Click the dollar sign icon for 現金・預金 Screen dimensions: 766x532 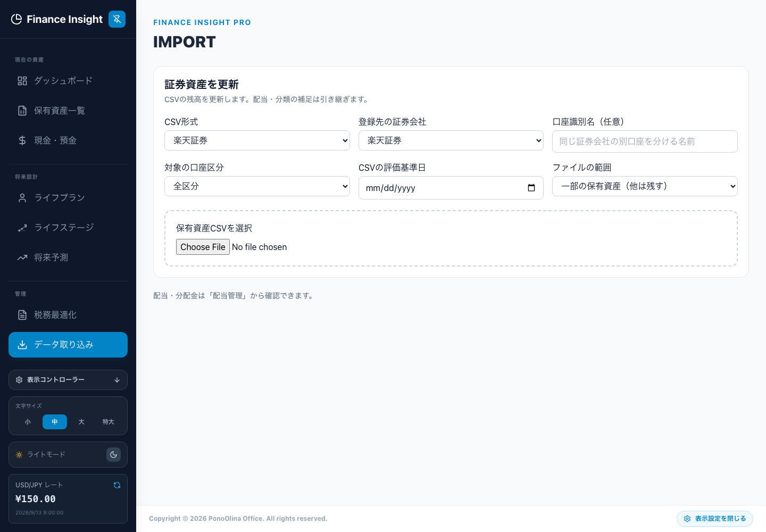tap(22, 140)
